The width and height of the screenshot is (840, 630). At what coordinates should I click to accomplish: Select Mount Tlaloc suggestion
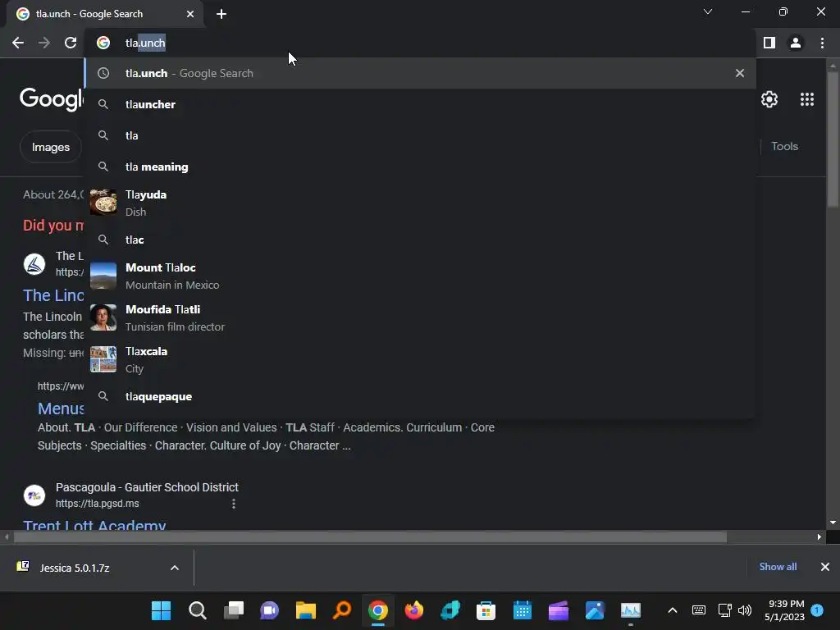click(x=421, y=276)
